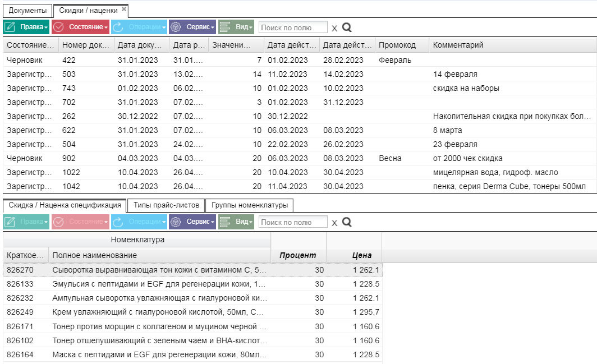Select document row number 503

click(300, 74)
